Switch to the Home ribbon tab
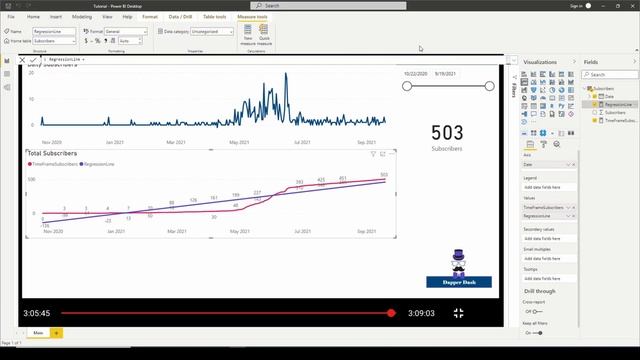640x360 pixels. [x=33, y=17]
